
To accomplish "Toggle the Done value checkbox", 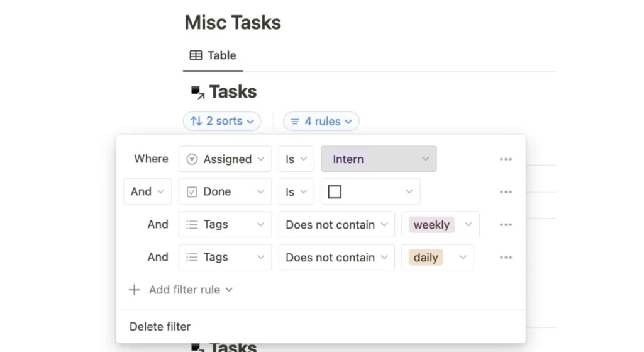I will 335,192.
